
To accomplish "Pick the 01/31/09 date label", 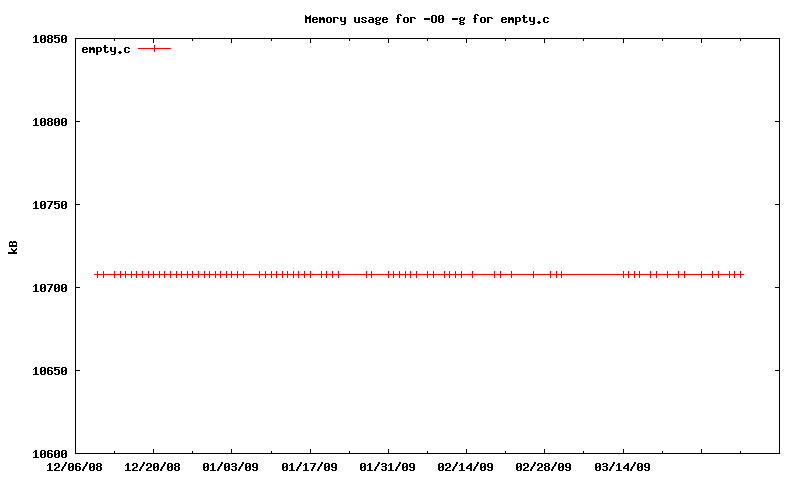I will click(x=388, y=467).
